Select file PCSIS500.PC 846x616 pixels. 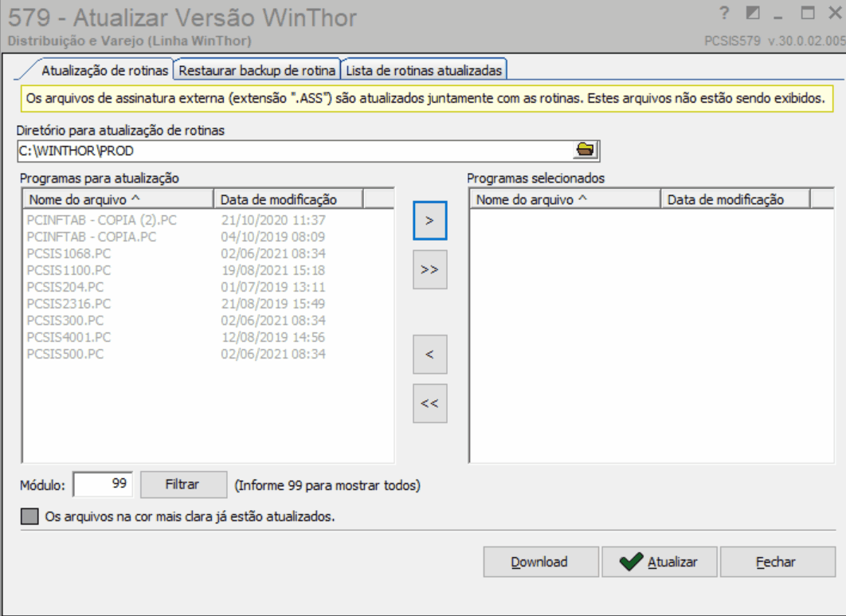click(x=65, y=354)
